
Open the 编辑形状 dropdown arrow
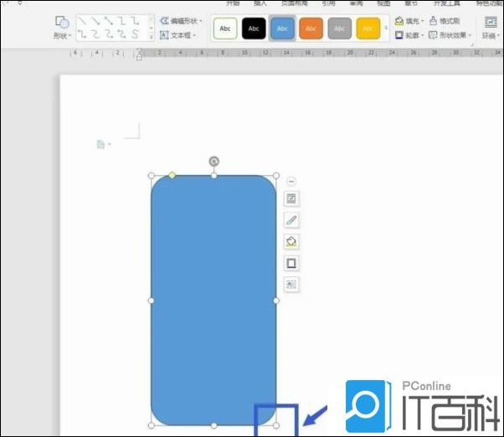click(x=201, y=22)
